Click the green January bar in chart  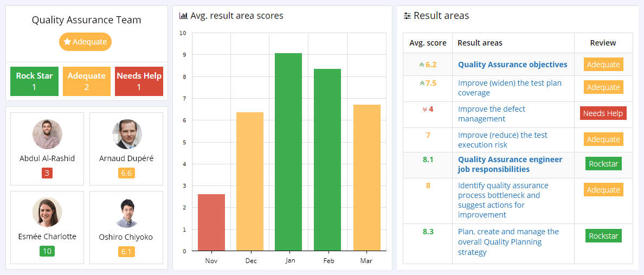pos(288,152)
